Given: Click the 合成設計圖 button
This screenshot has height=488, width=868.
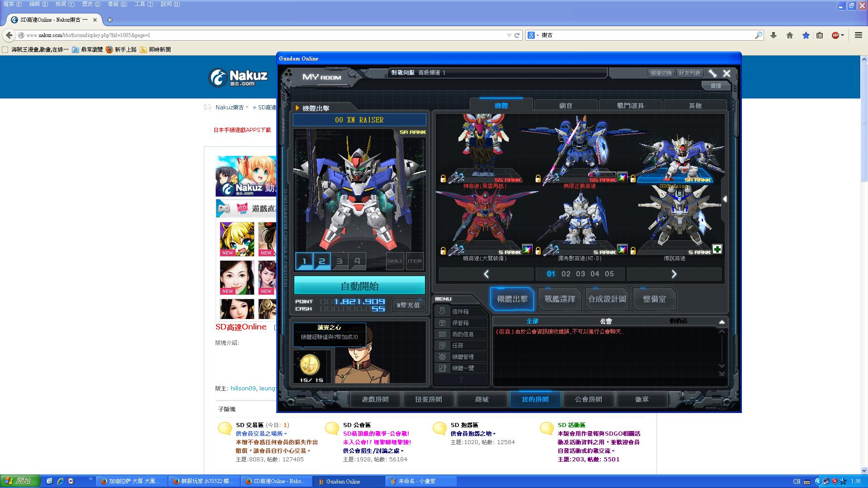Looking at the screenshot, I should tap(607, 299).
